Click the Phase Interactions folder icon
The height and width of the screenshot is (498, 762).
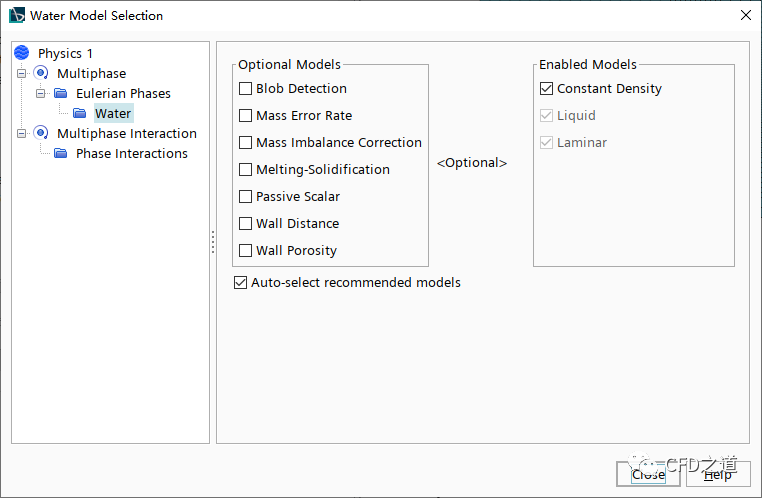tap(60, 153)
